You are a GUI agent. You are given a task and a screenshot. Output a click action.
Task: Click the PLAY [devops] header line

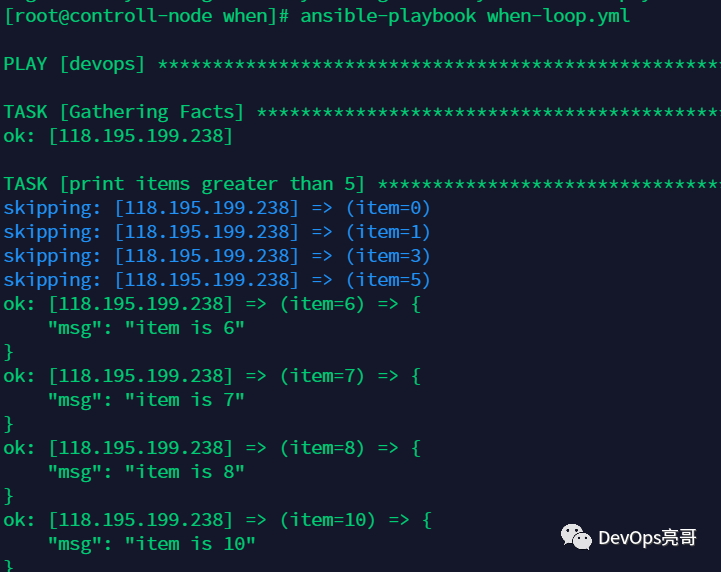(75, 64)
